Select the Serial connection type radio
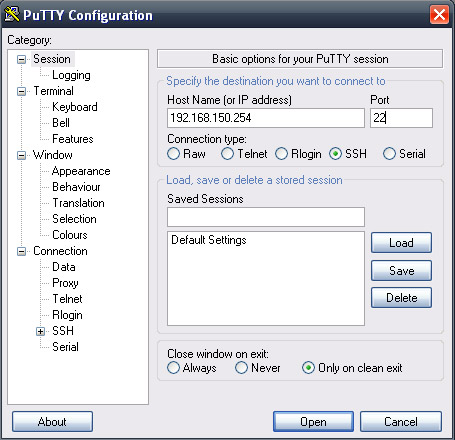 tap(389, 154)
